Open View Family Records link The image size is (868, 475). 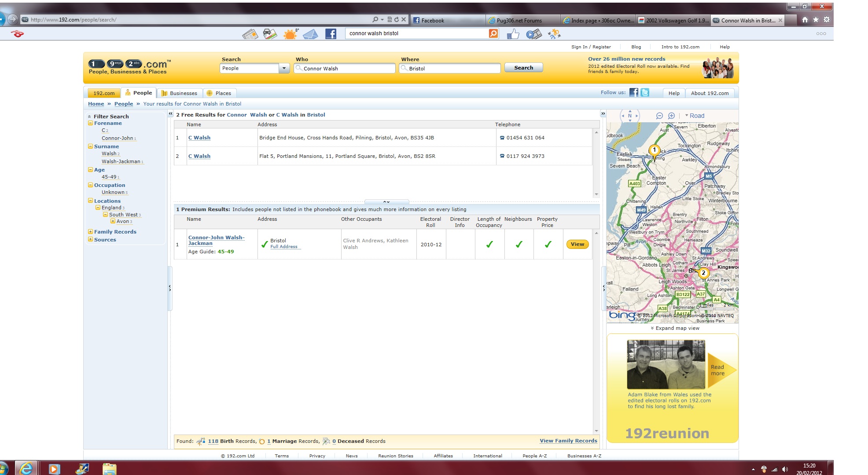click(x=568, y=441)
